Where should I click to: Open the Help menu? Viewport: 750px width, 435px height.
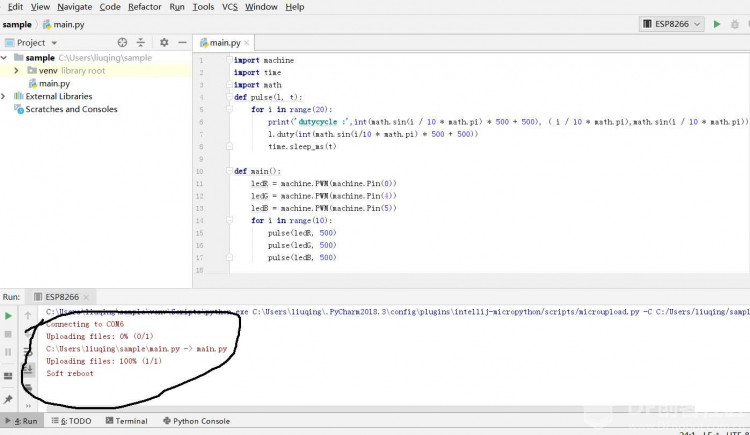(x=295, y=7)
